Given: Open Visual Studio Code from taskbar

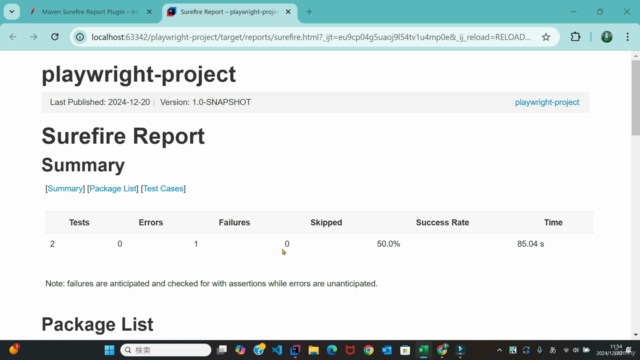Looking at the screenshot, I should coord(277,350).
